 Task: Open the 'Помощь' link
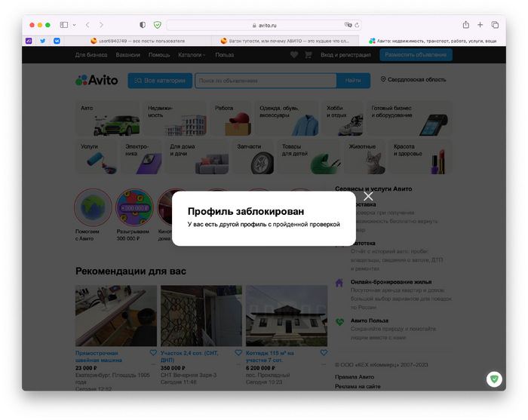[159, 55]
